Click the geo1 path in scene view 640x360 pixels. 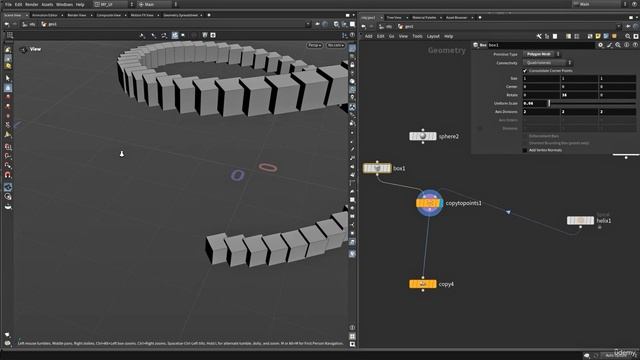(49, 24)
